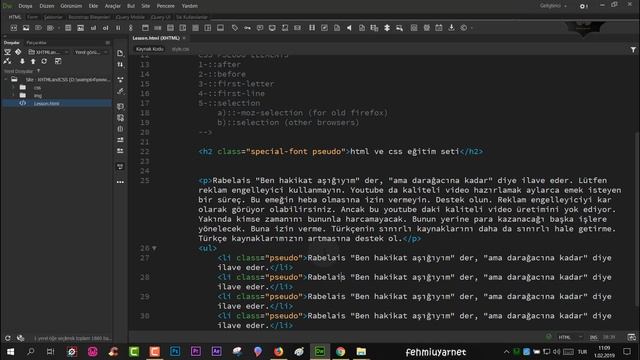
Task: Click the Meta tag icon
Action: (x=235, y=28)
